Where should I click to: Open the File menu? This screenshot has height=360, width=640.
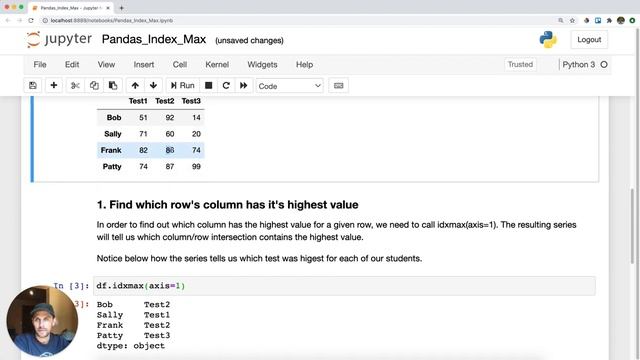click(x=40, y=64)
